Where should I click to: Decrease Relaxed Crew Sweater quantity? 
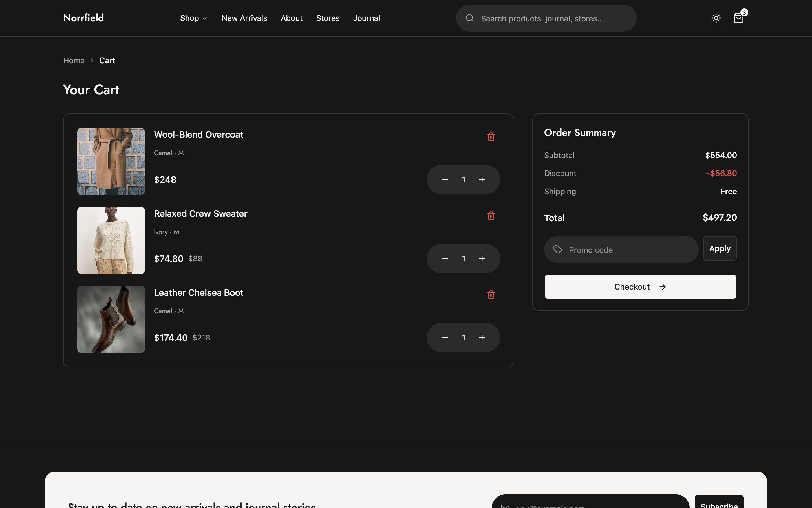point(445,258)
